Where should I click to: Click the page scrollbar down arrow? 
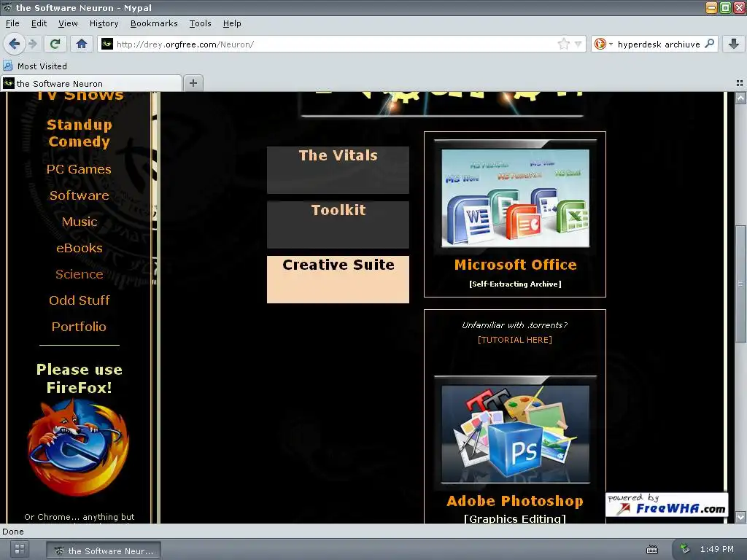pos(740,517)
